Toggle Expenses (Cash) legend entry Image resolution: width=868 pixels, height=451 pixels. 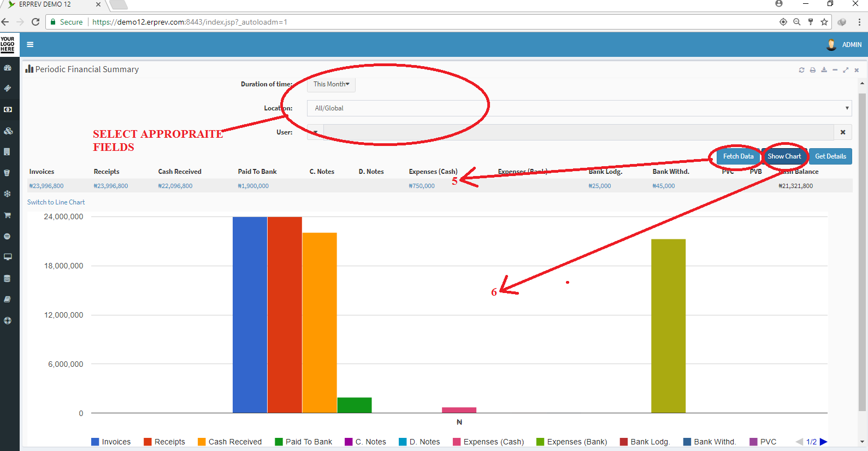(488, 442)
